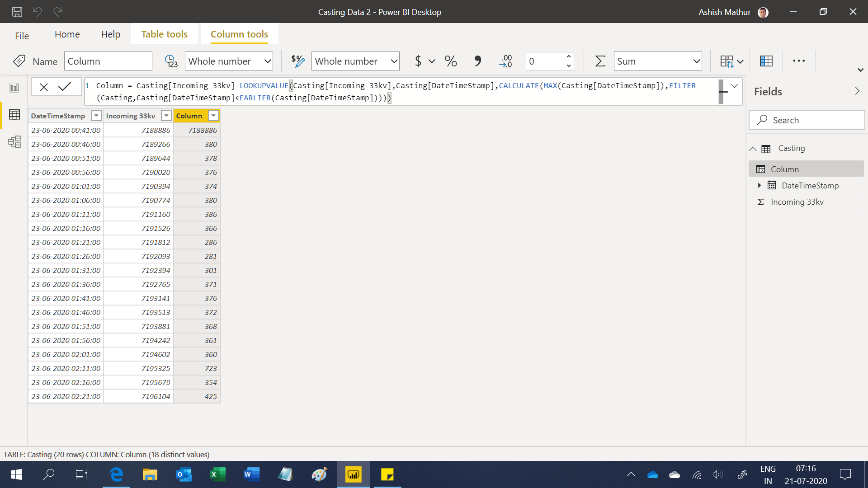This screenshot has height=488, width=868.
Task: Open the File menu
Action: tap(22, 36)
